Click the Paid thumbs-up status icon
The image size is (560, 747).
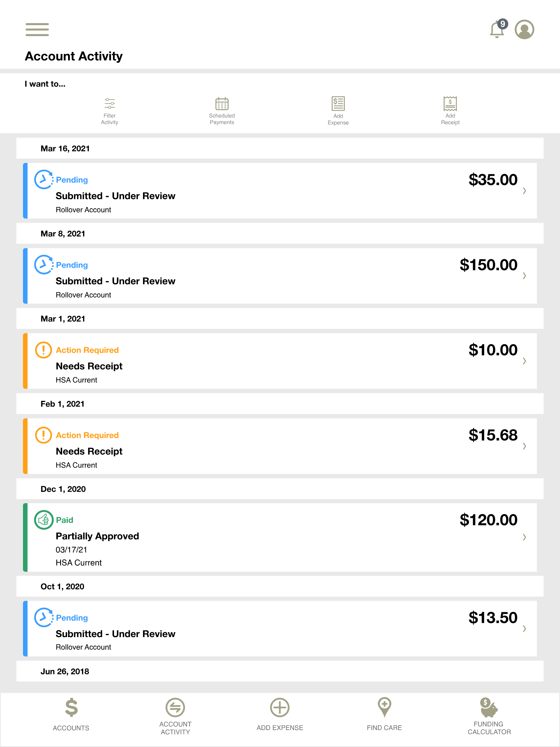click(43, 520)
